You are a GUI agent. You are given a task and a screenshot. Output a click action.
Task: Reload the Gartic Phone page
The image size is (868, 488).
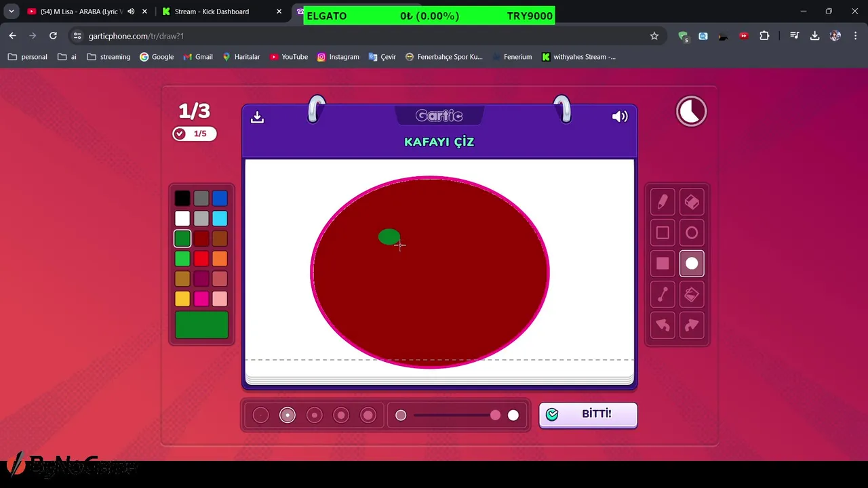pos(53,36)
